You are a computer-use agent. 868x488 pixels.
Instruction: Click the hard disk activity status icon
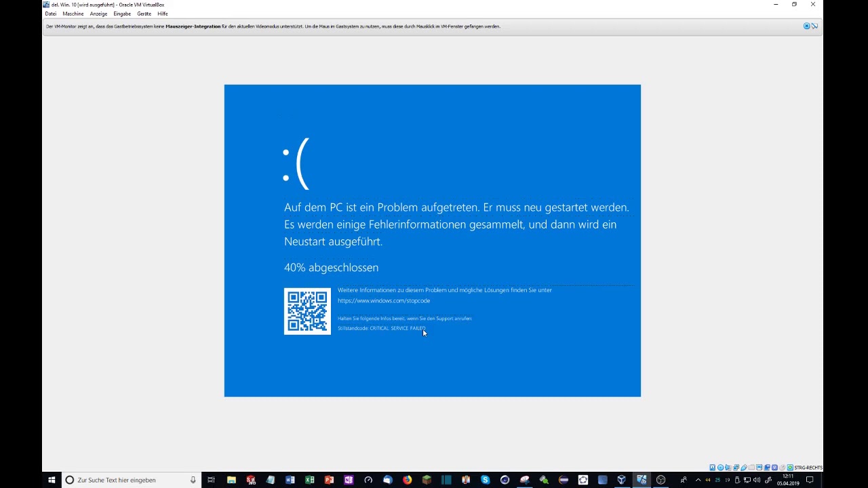712,467
